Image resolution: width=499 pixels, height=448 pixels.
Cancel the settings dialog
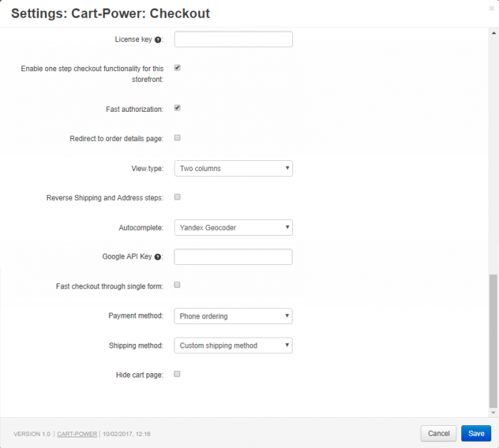438,433
